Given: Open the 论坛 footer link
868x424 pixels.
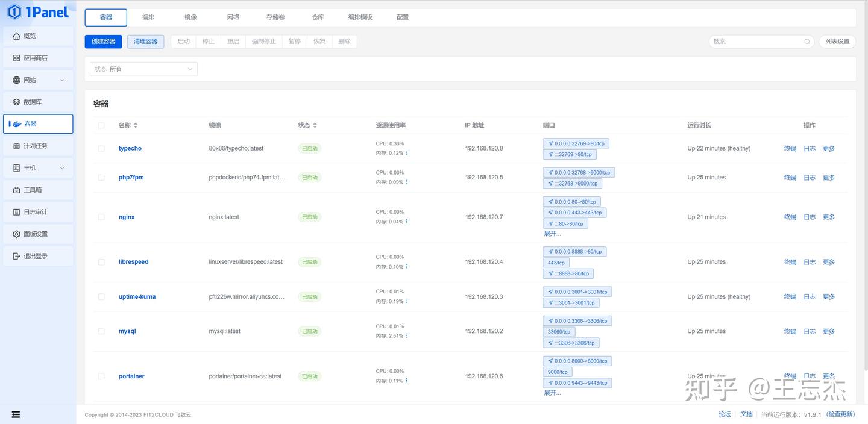Looking at the screenshot, I should point(725,414).
